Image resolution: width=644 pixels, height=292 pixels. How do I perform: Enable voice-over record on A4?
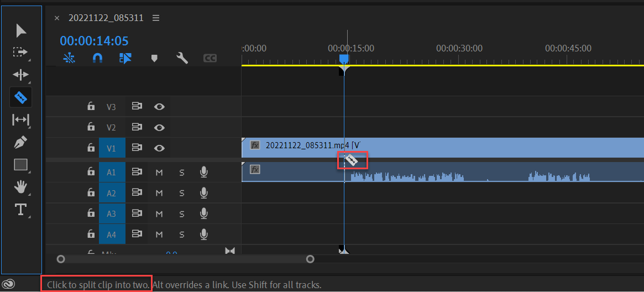tap(203, 234)
